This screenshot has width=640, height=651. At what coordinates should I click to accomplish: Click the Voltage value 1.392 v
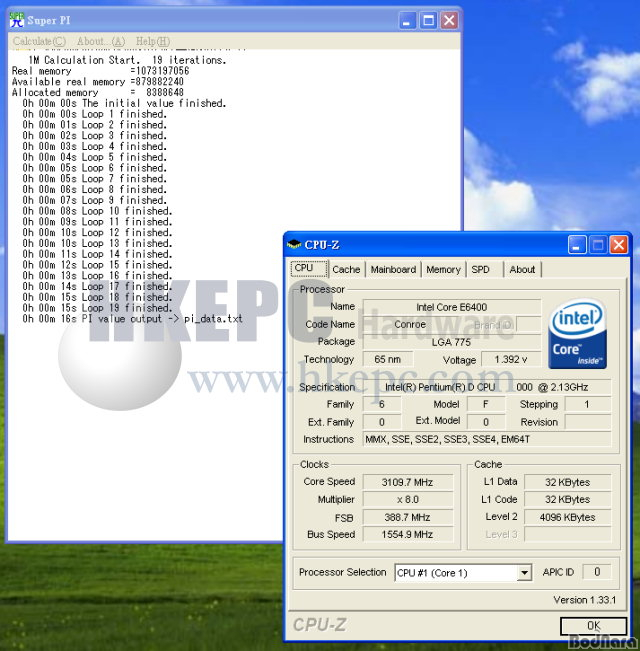511,360
